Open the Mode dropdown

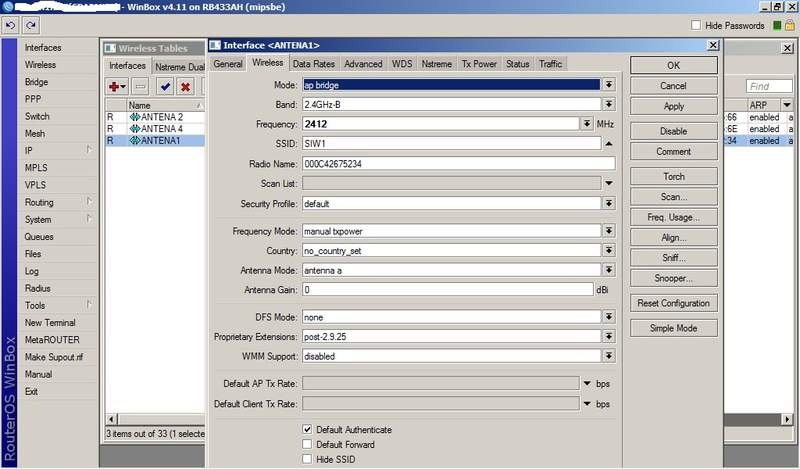click(x=609, y=84)
